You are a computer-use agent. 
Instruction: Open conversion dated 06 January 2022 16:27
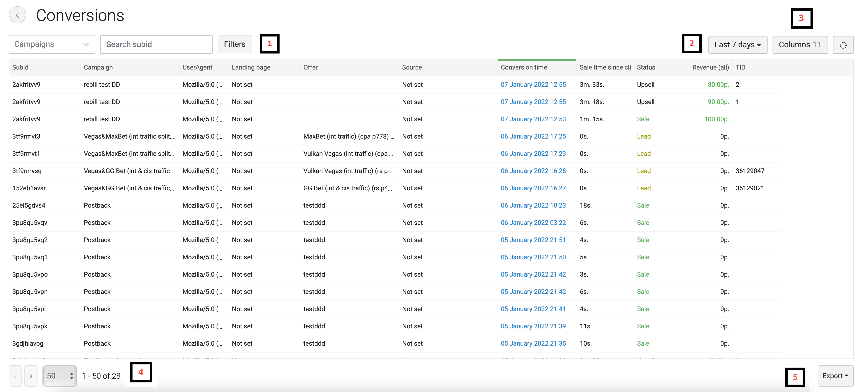(533, 188)
